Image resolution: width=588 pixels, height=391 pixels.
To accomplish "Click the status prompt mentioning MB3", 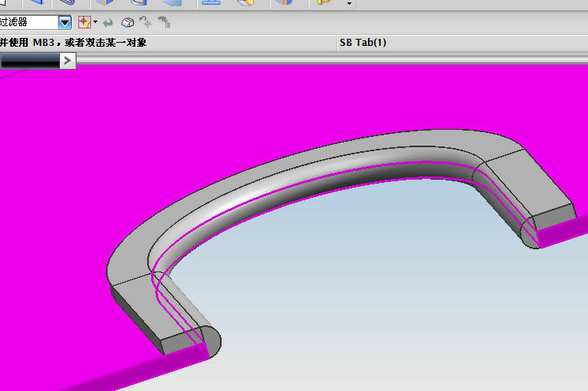I will pos(73,43).
